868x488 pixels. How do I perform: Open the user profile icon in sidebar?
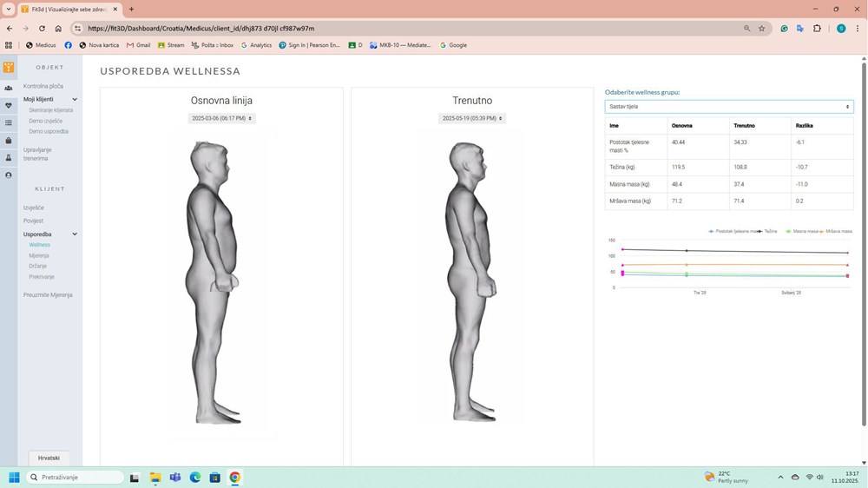(9, 175)
